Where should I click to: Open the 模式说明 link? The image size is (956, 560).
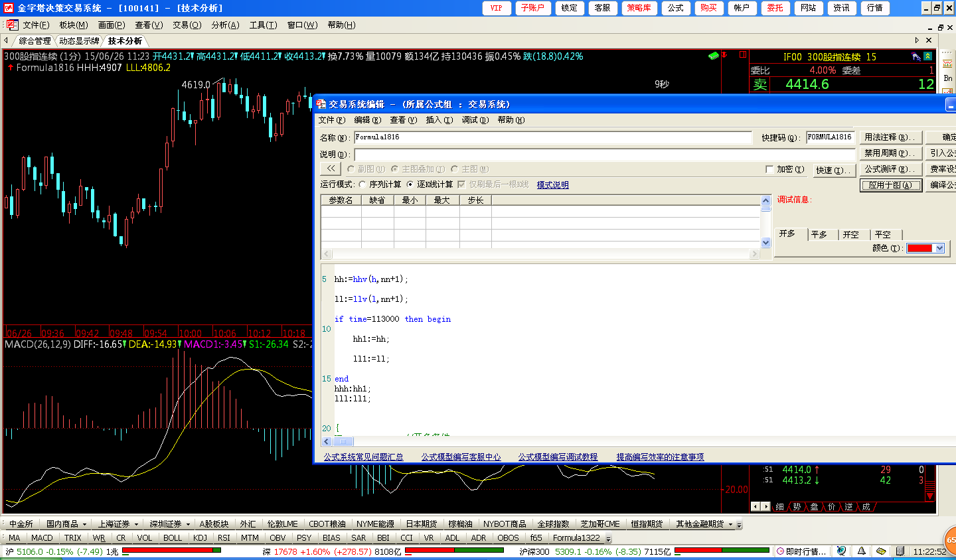pos(552,185)
